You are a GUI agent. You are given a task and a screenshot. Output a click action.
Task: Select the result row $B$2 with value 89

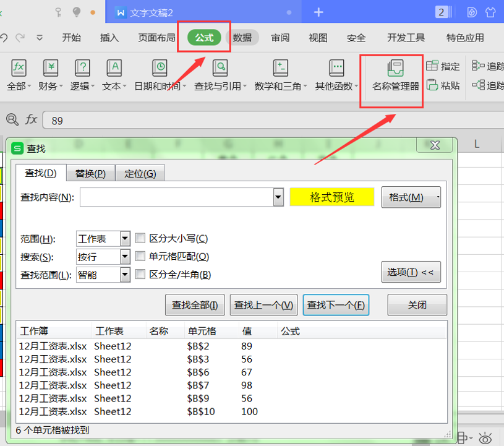231,346
